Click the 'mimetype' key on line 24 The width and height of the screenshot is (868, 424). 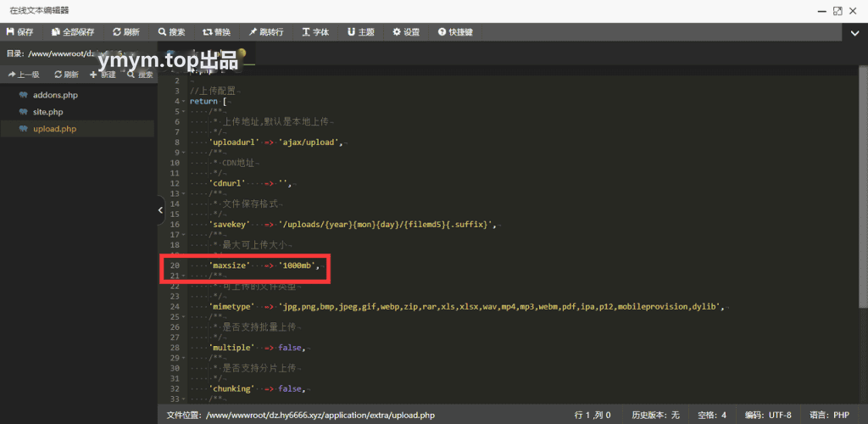pyautogui.click(x=231, y=307)
